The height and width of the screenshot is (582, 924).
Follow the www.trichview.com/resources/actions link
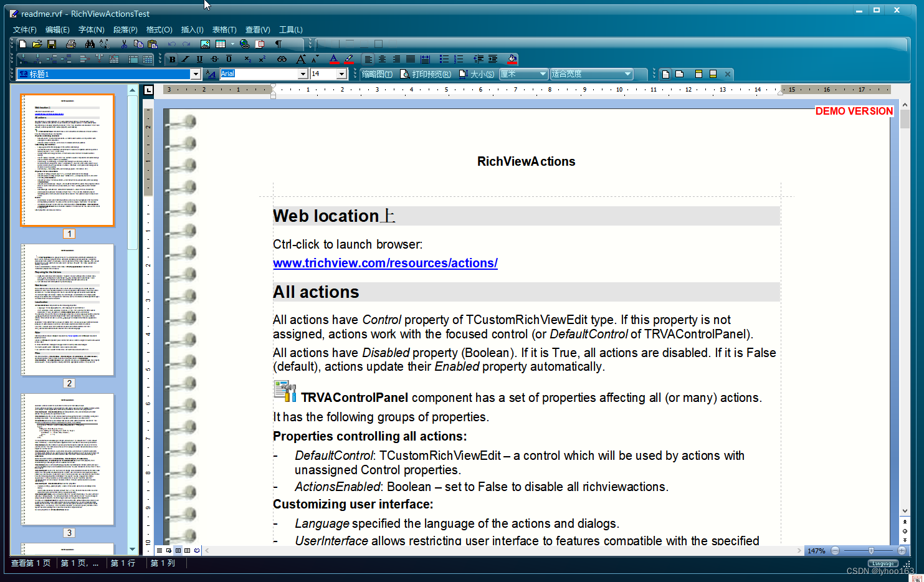[x=385, y=263]
